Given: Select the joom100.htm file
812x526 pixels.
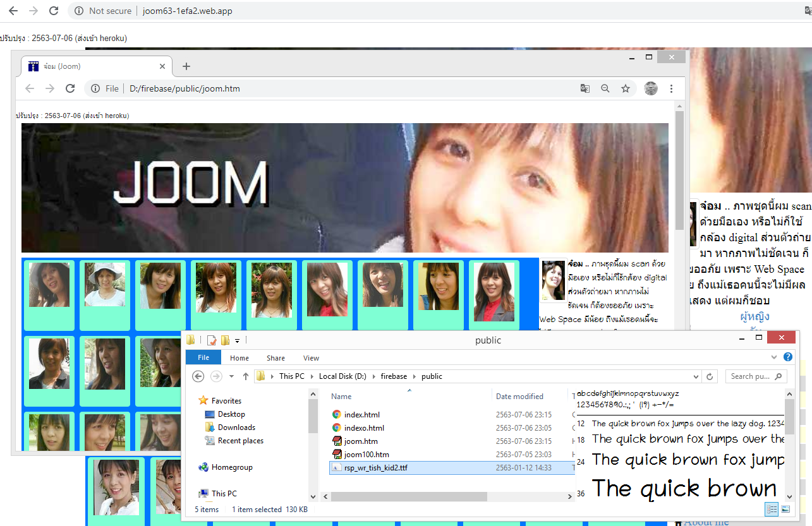Looking at the screenshot, I should coord(367,455).
